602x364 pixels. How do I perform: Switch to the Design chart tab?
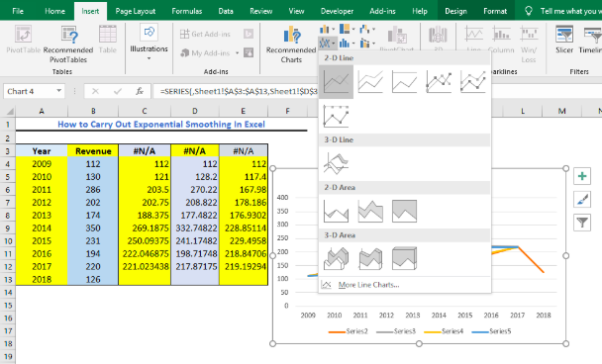455,11
